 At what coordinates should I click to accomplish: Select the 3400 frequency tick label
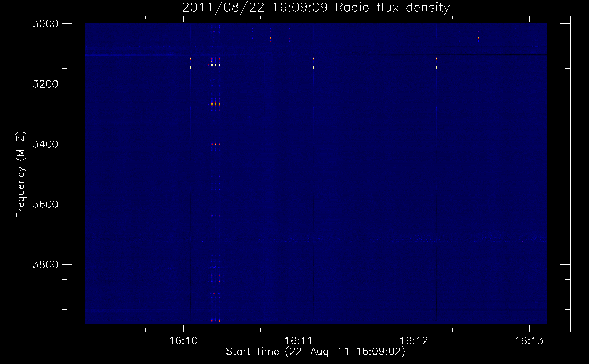[x=46, y=144]
